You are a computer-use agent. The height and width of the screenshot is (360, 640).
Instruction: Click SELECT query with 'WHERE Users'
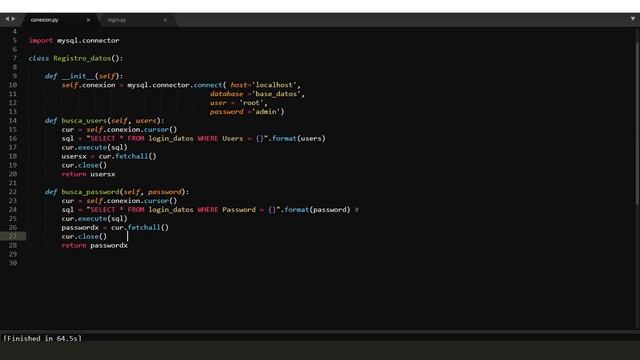[x=193, y=138]
